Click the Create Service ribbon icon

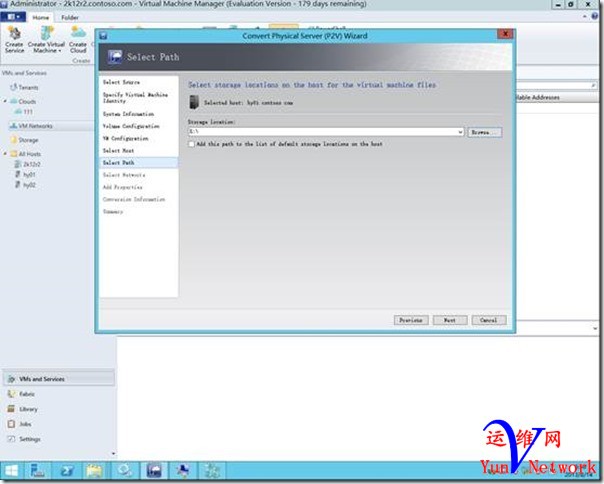tap(14, 40)
